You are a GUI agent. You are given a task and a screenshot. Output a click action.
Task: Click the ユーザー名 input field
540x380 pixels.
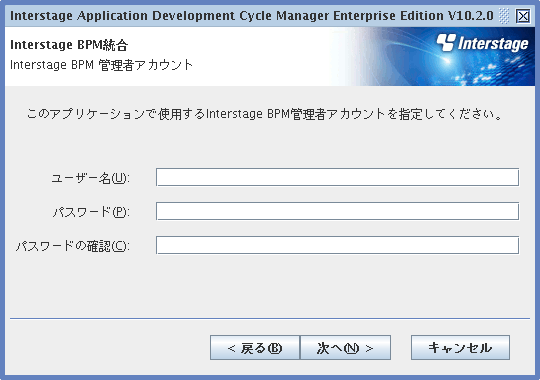click(337, 177)
